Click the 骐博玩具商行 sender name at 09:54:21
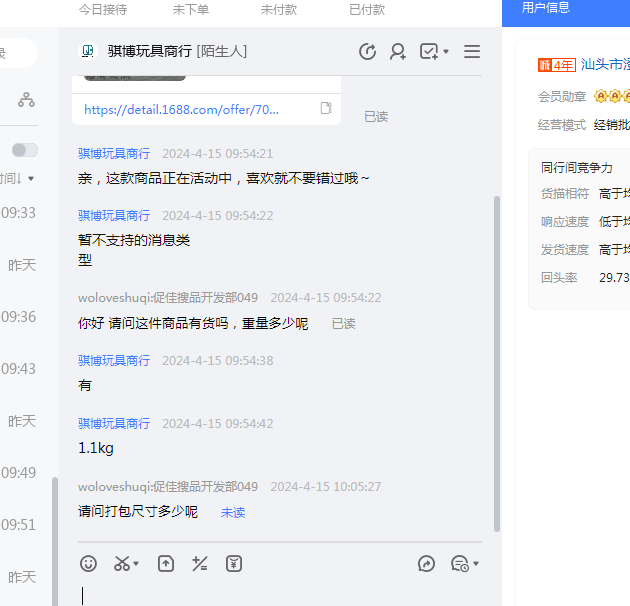This screenshot has width=630, height=606. (114, 154)
